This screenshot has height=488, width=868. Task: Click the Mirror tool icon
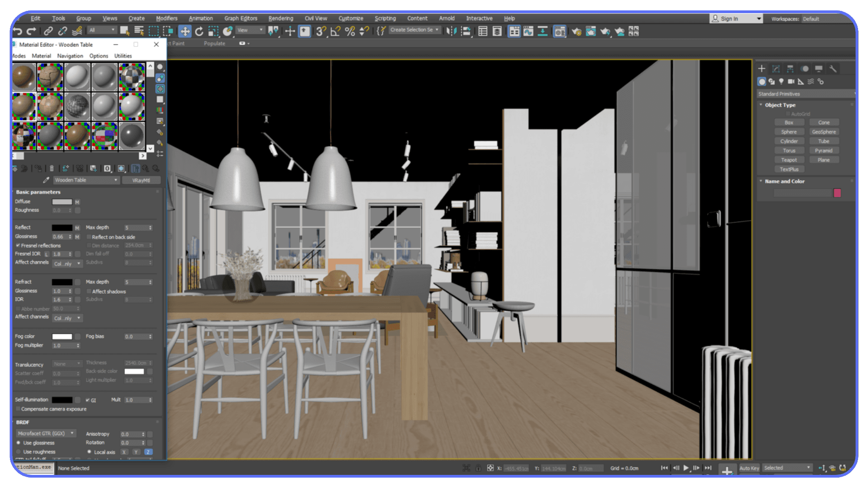coord(450,32)
